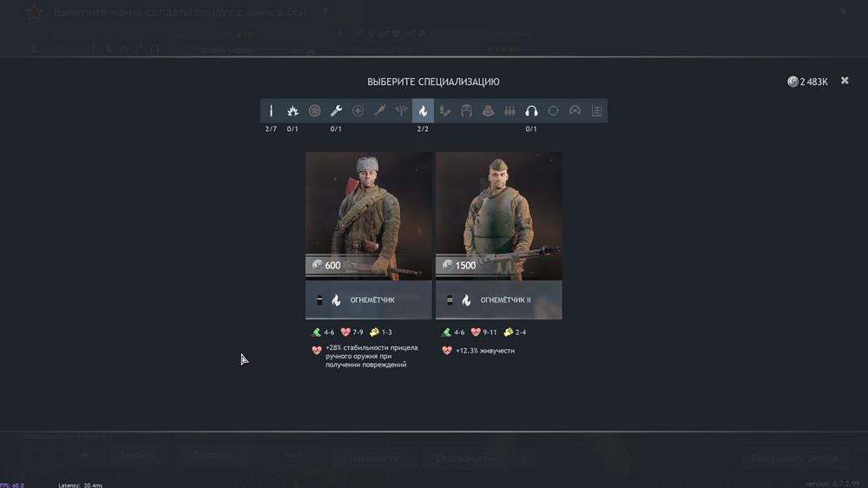Close the specialization selection dialog
868x488 pixels.
pyautogui.click(x=845, y=81)
